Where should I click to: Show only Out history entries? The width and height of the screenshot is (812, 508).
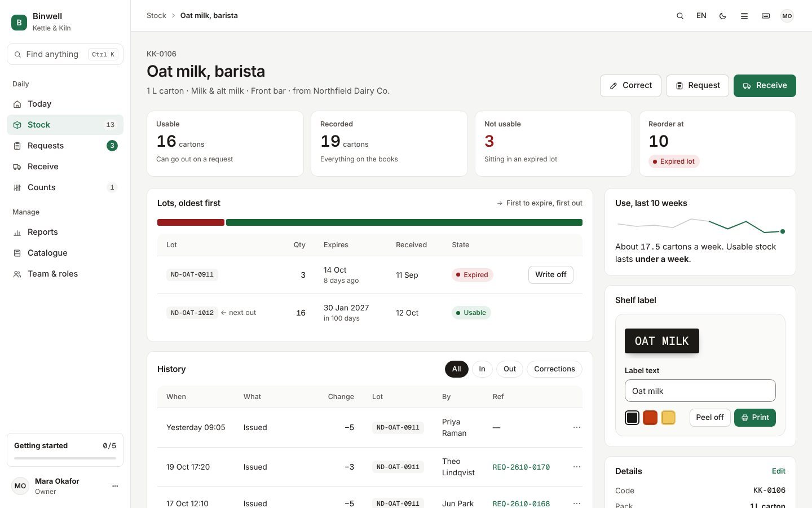(510, 369)
